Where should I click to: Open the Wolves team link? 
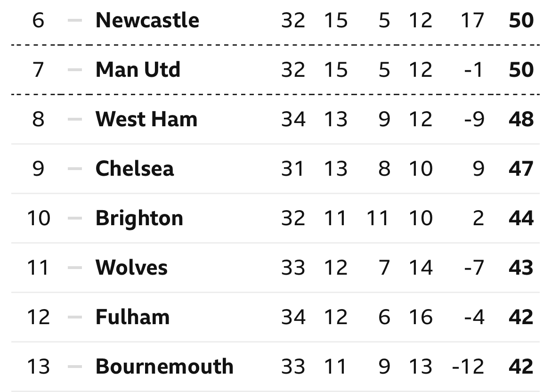pyautogui.click(x=131, y=268)
